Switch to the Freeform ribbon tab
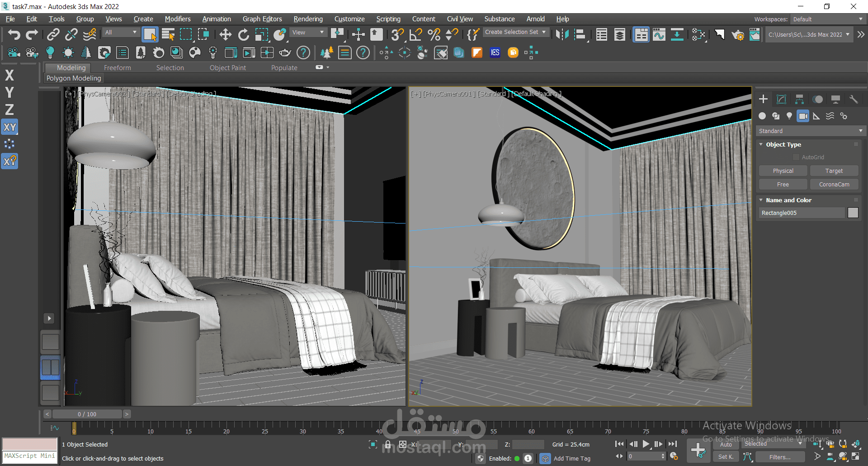Image resolution: width=868 pixels, height=466 pixels. click(118, 68)
